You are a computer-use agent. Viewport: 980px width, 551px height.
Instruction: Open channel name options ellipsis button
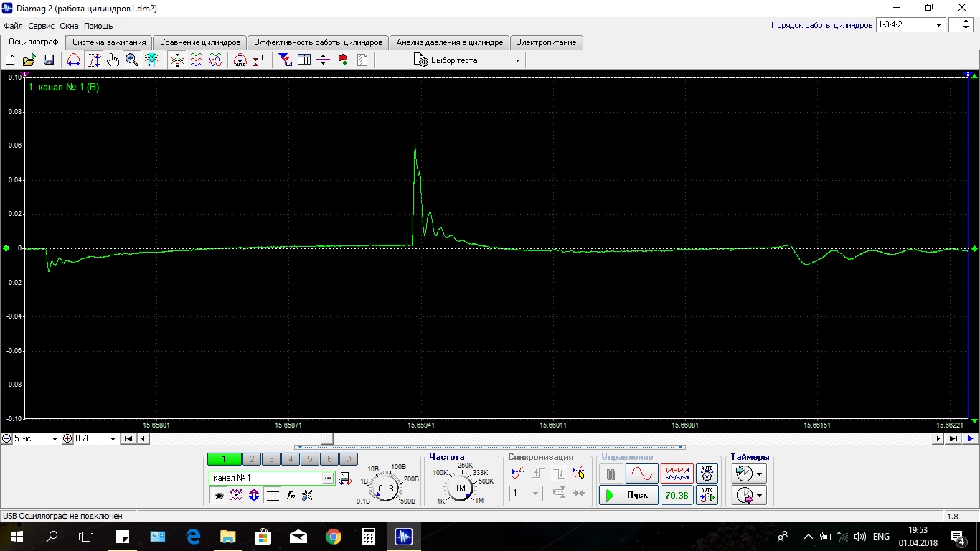(x=328, y=477)
